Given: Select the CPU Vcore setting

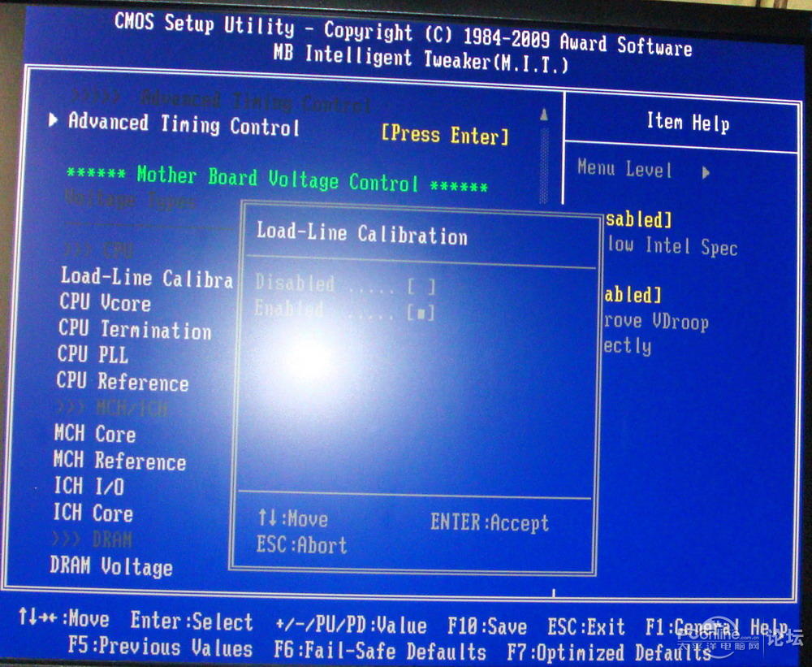Looking at the screenshot, I should pyautogui.click(x=105, y=302).
